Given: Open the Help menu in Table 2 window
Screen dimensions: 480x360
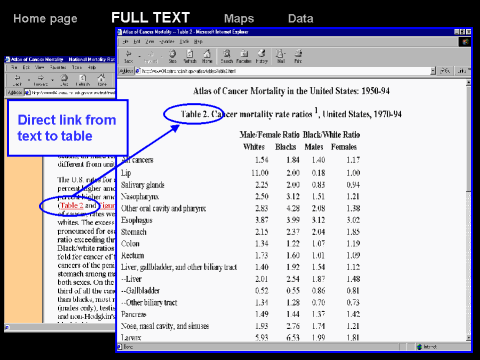Looking at the screenshot, I should (x=198, y=42).
